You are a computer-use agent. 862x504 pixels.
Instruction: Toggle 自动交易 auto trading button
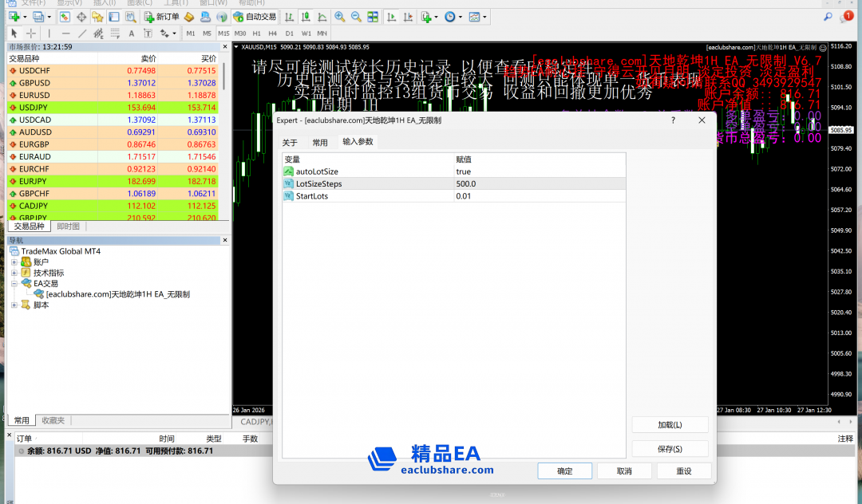255,17
